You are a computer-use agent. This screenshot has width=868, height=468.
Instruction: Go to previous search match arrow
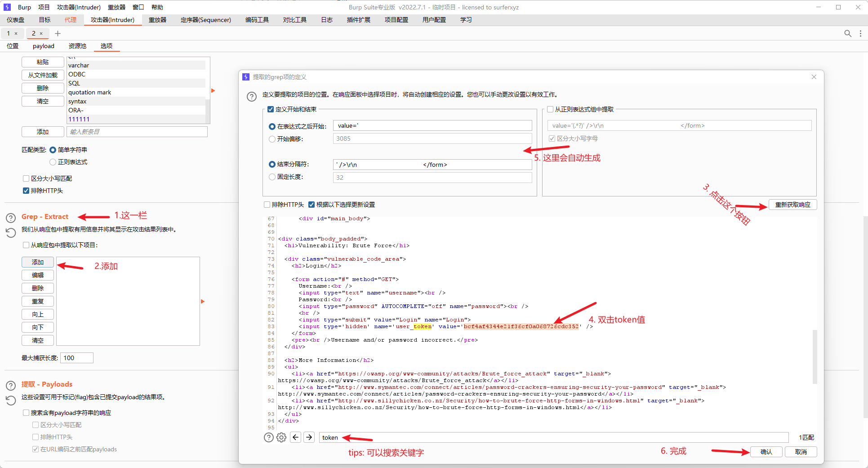coord(295,437)
